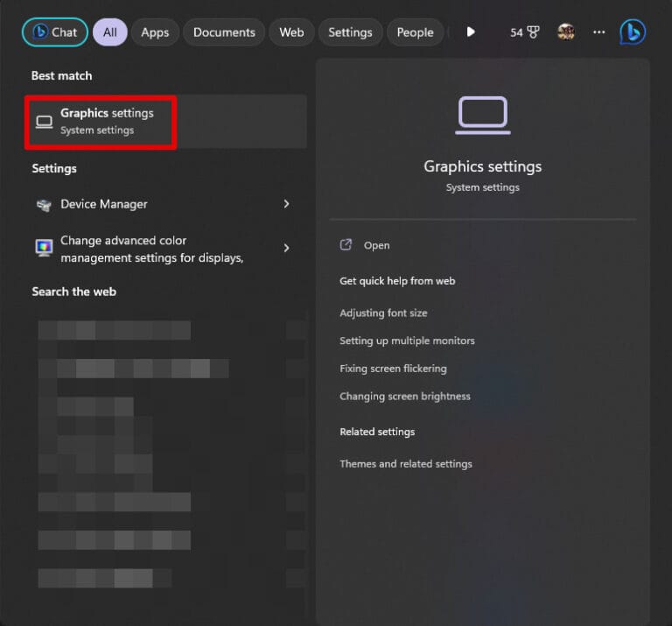672x626 pixels.
Task: Switch to the People filter tab
Action: point(415,32)
